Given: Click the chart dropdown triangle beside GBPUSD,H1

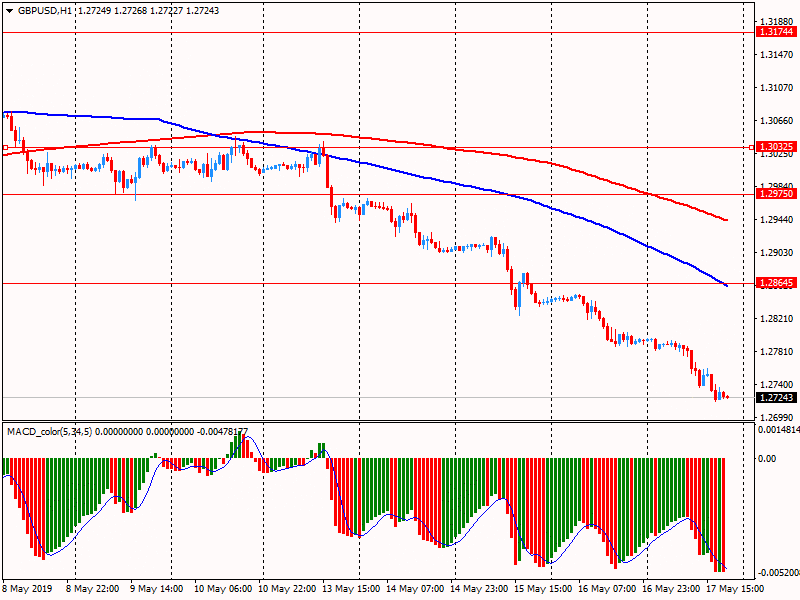Looking at the screenshot, I should click(10, 11).
